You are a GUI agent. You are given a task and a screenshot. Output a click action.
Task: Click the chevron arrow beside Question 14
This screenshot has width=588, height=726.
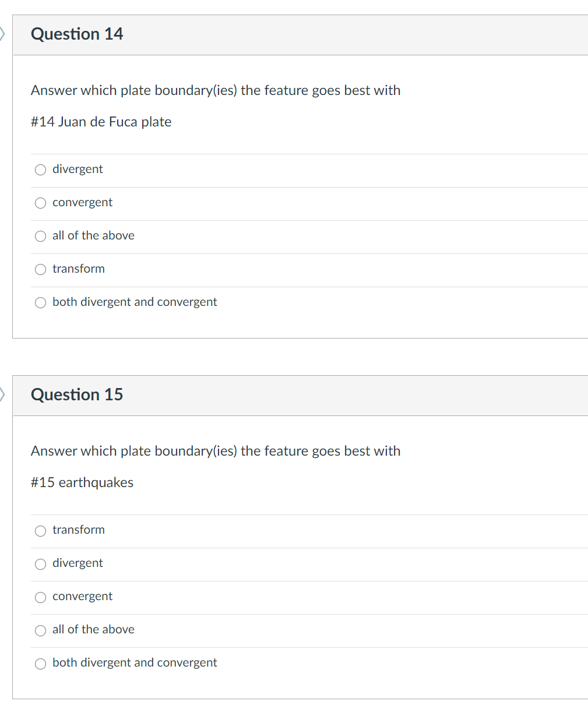coord(2,34)
